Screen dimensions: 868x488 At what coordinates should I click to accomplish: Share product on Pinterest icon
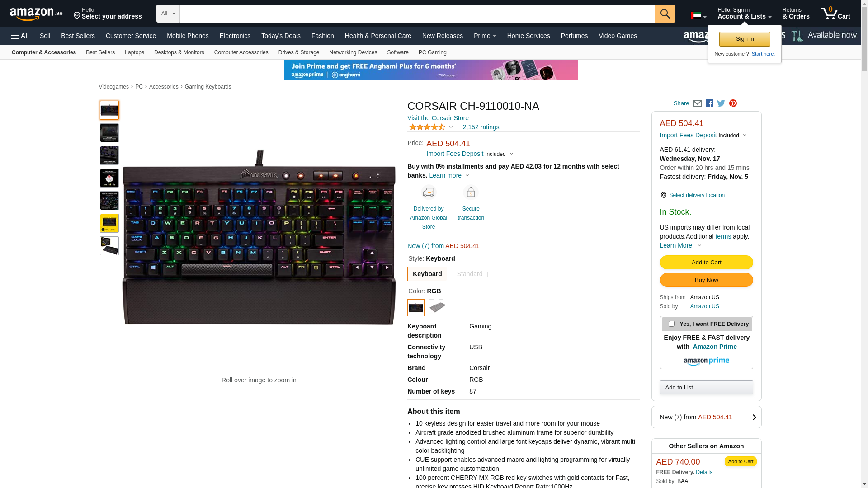tap(733, 103)
